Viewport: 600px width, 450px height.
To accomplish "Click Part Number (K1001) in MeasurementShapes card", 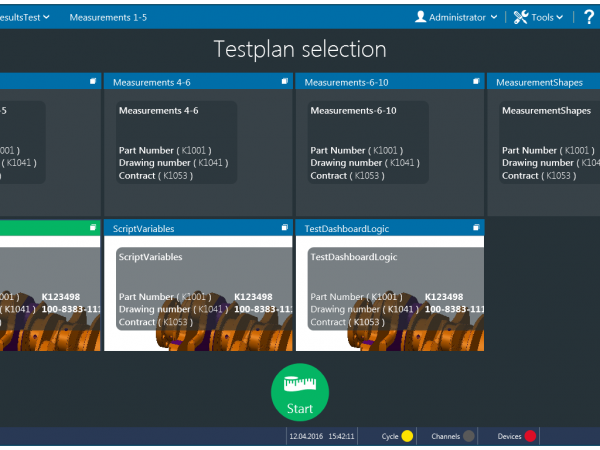I will 548,150.
